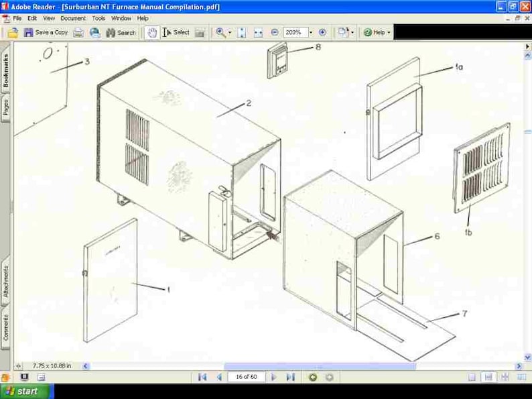Image resolution: width=532 pixels, height=399 pixels.
Task: Open Search with the binoculars icon
Action: pos(111,33)
